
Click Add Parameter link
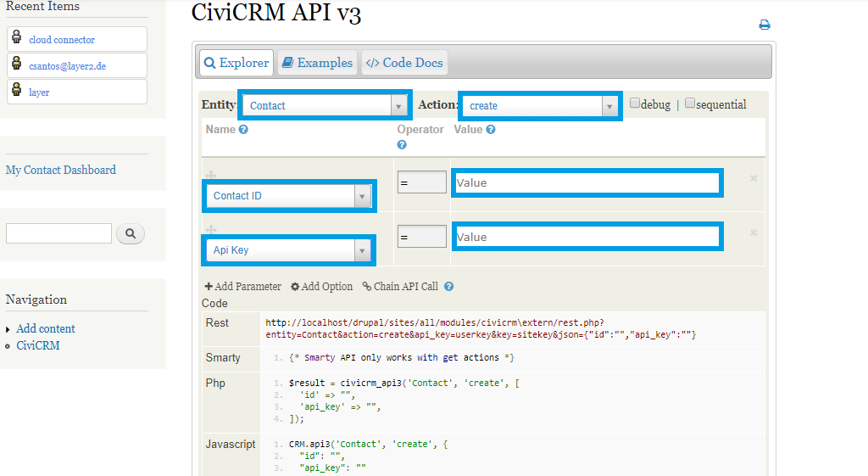pyautogui.click(x=242, y=287)
